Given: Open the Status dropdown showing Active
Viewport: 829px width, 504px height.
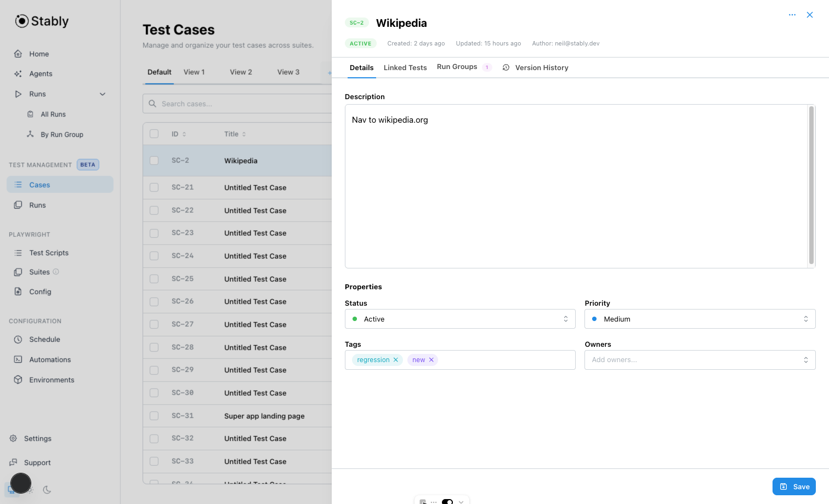Looking at the screenshot, I should 460,319.
